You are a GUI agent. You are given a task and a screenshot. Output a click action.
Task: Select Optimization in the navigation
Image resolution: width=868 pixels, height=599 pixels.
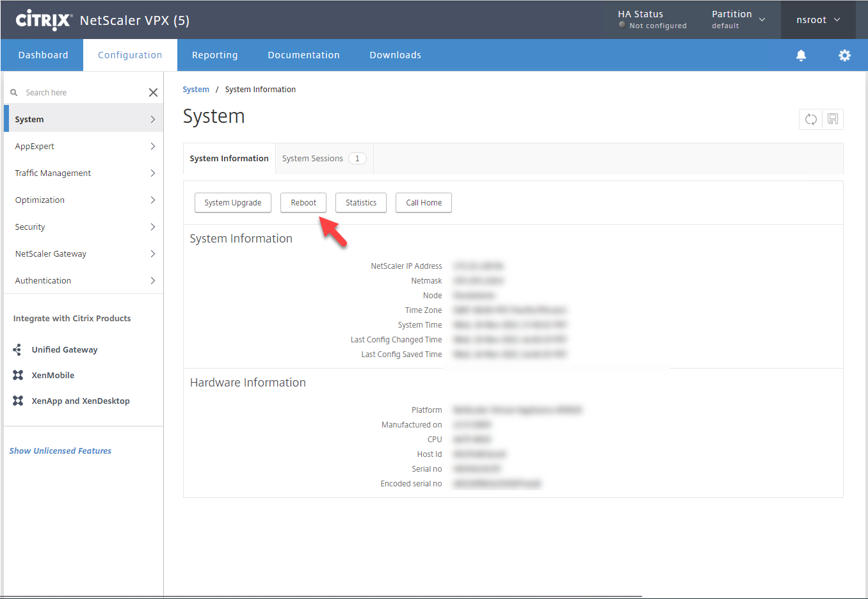[83, 200]
